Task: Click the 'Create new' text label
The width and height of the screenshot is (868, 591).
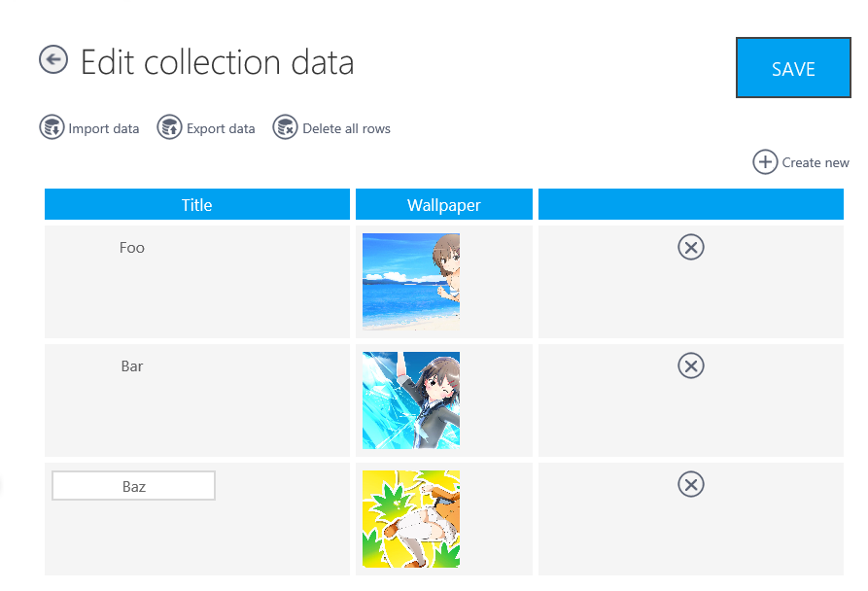Action: tap(816, 162)
